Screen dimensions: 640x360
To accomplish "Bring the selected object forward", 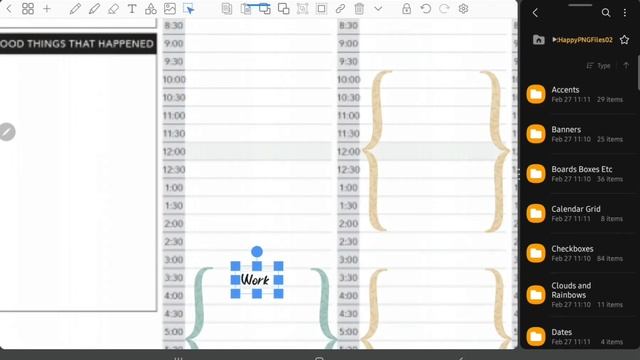I will [283, 9].
